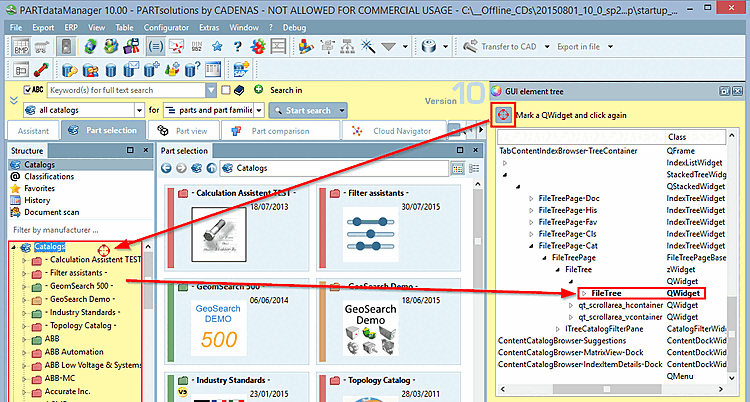Expand the ABB Automation tree node
The image size is (750, 402).
[24, 353]
